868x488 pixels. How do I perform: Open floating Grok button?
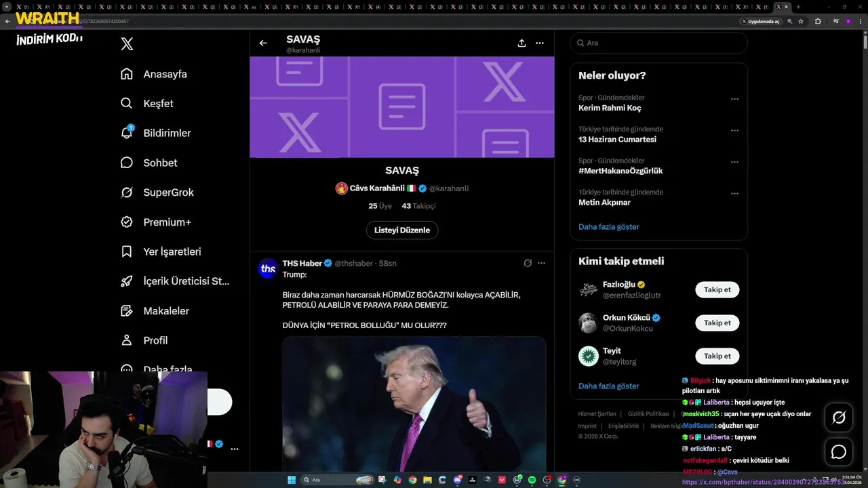pos(839,418)
